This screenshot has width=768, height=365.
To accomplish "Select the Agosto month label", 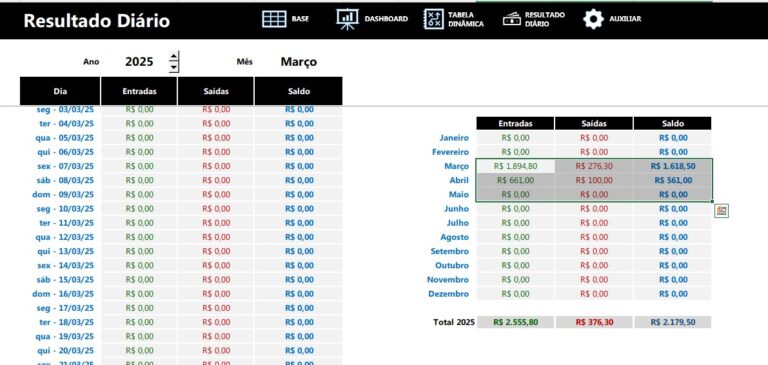I will click(455, 237).
